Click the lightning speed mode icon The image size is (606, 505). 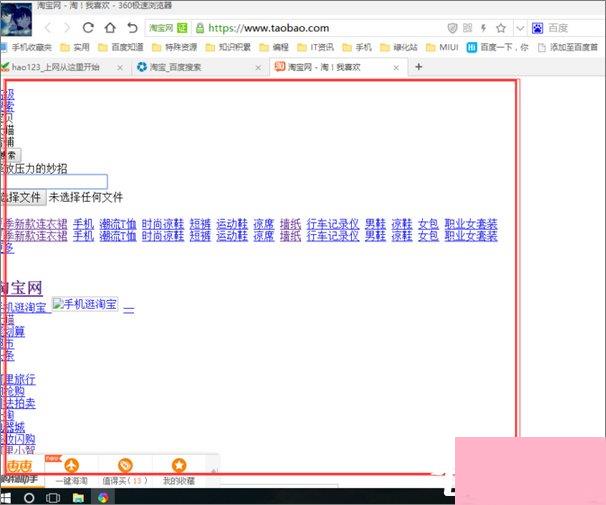483,28
